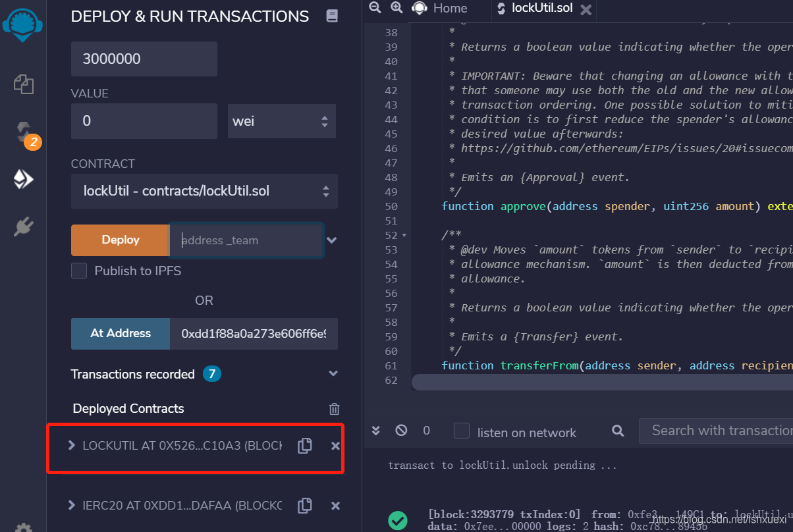Image resolution: width=793 pixels, height=532 pixels.
Task: Copy LOCKUTIL contract address
Action: pos(304,446)
